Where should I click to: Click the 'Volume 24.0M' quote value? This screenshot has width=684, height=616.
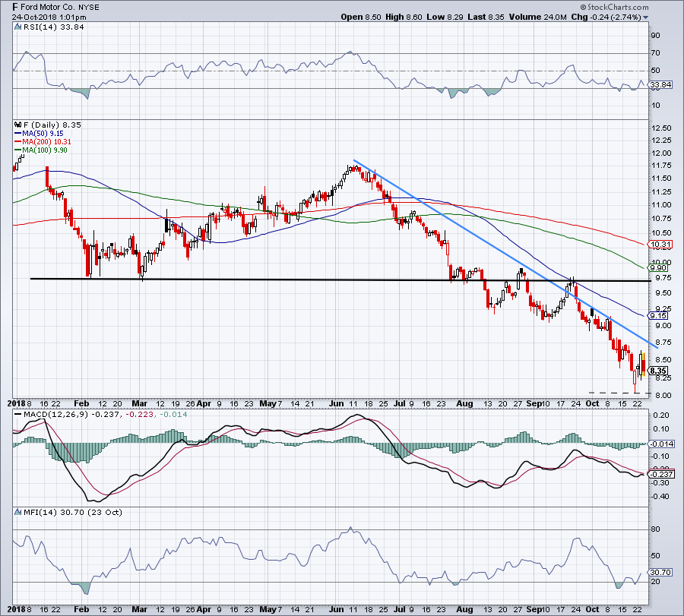pos(538,17)
